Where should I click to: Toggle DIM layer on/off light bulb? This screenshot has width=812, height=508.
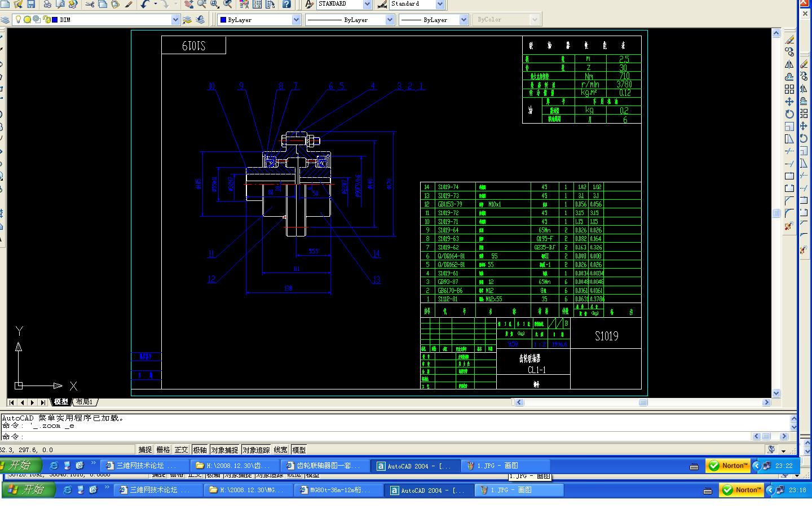point(18,20)
